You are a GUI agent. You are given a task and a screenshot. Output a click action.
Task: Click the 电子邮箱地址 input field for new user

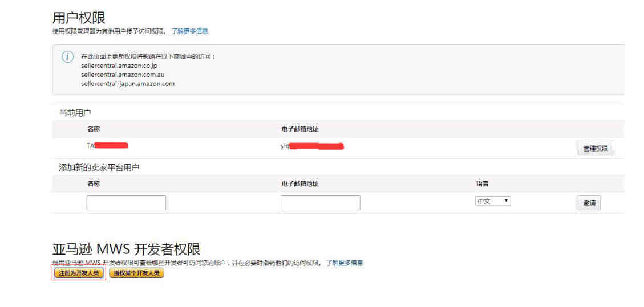coord(321,202)
